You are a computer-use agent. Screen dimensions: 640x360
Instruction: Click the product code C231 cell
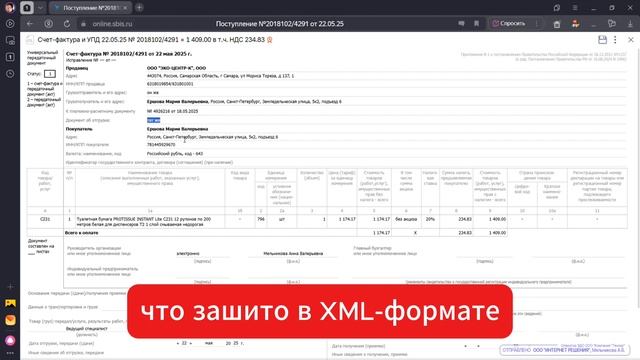click(45, 219)
